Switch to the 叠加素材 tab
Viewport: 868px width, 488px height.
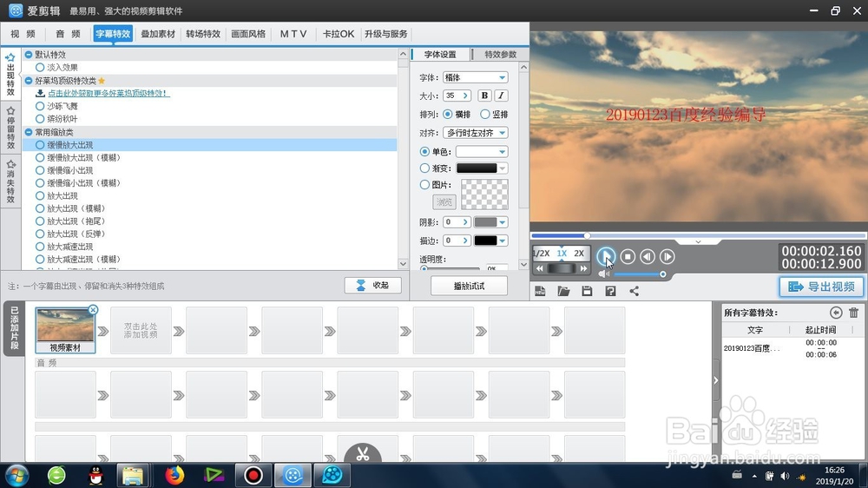pyautogui.click(x=158, y=34)
